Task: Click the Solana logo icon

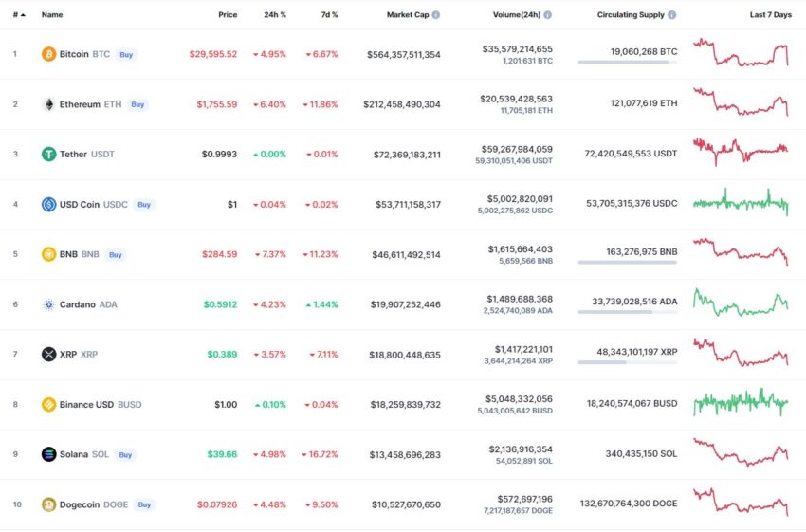Action: 48,454
